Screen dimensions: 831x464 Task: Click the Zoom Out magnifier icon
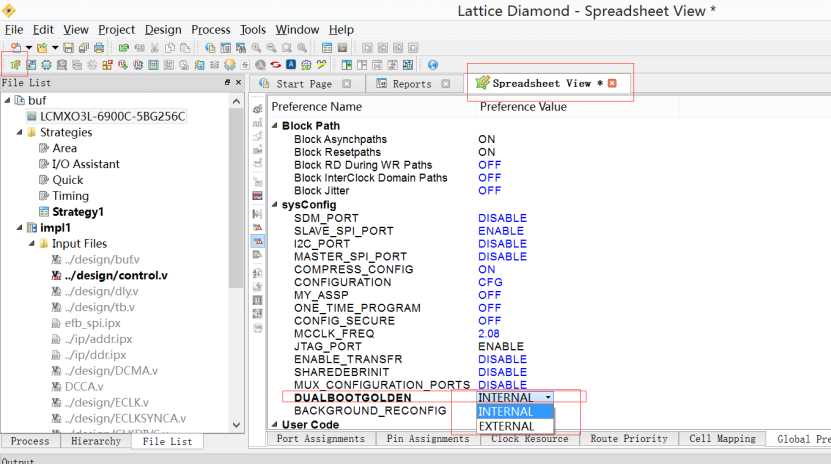271,48
